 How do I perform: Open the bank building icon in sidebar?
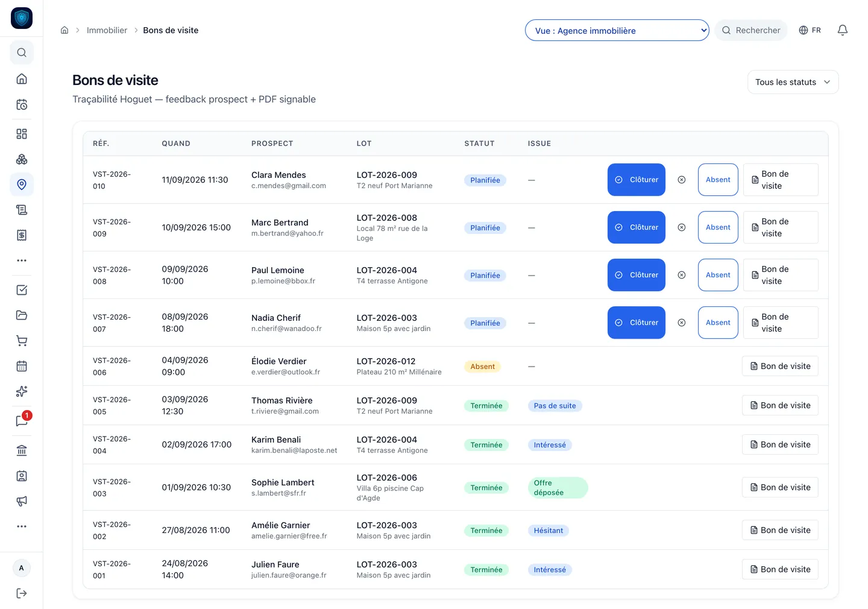pos(22,450)
